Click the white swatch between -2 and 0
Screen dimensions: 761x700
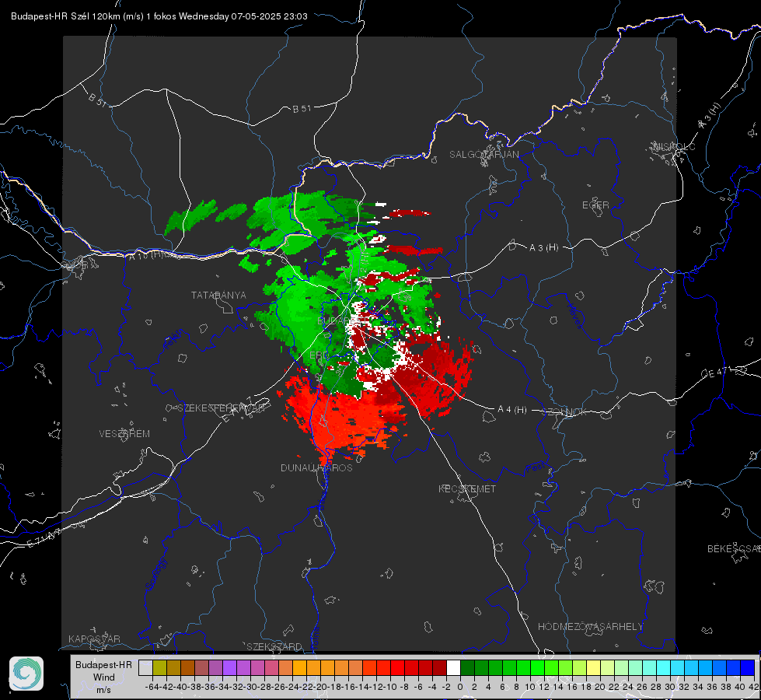pyautogui.click(x=453, y=667)
